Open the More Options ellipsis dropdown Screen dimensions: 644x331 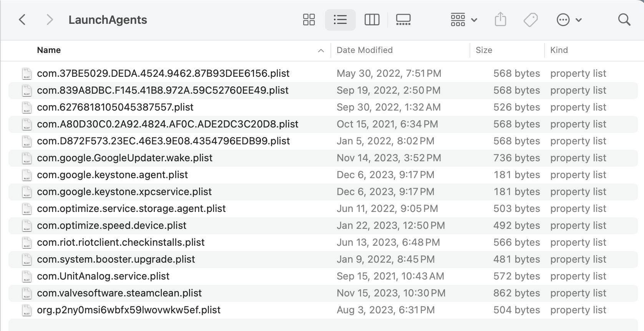[568, 19]
